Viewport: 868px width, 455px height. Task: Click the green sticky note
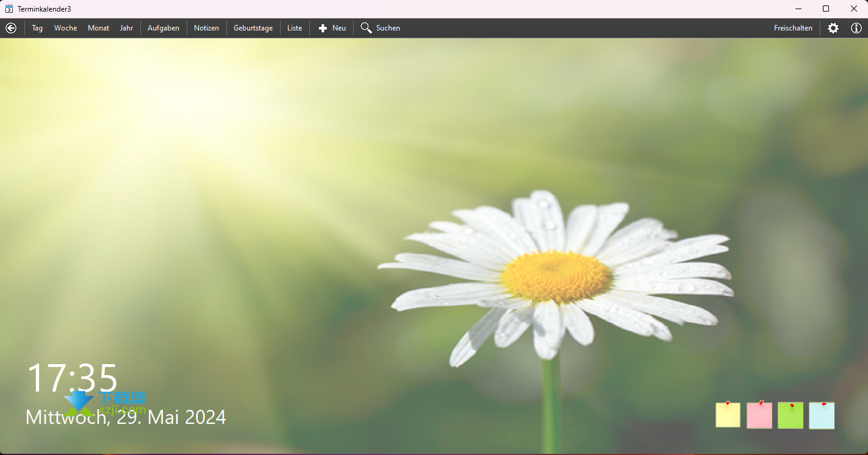[x=791, y=415]
